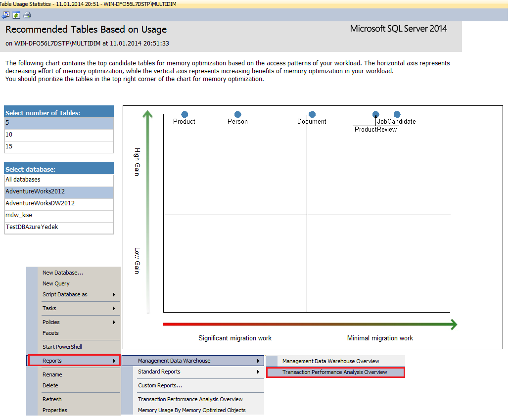Click Custom Reports... in the Reports submenu
Screen dimensions: 510x420
pyautogui.click(x=160, y=385)
